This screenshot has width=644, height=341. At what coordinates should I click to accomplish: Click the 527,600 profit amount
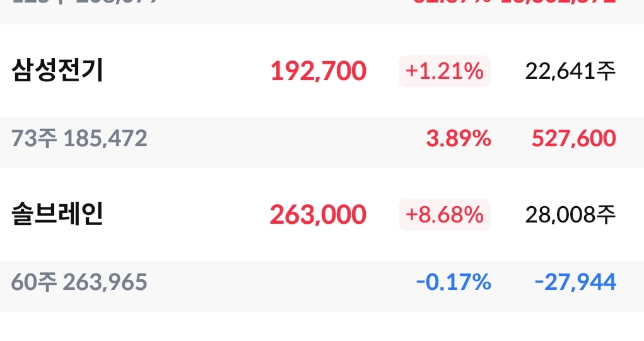point(573,138)
